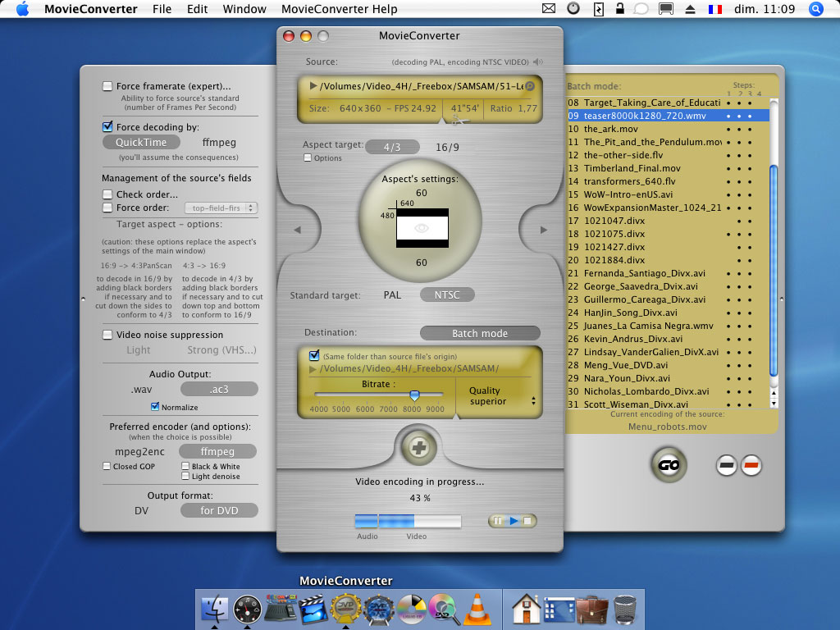Enable Force framerate (expert) checkbox
This screenshot has height=630, width=840.
(x=107, y=86)
